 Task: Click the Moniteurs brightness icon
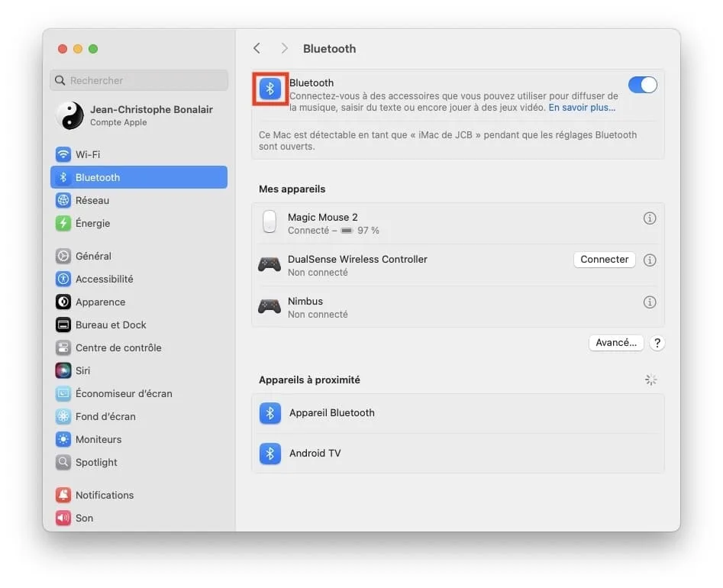(63, 439)
